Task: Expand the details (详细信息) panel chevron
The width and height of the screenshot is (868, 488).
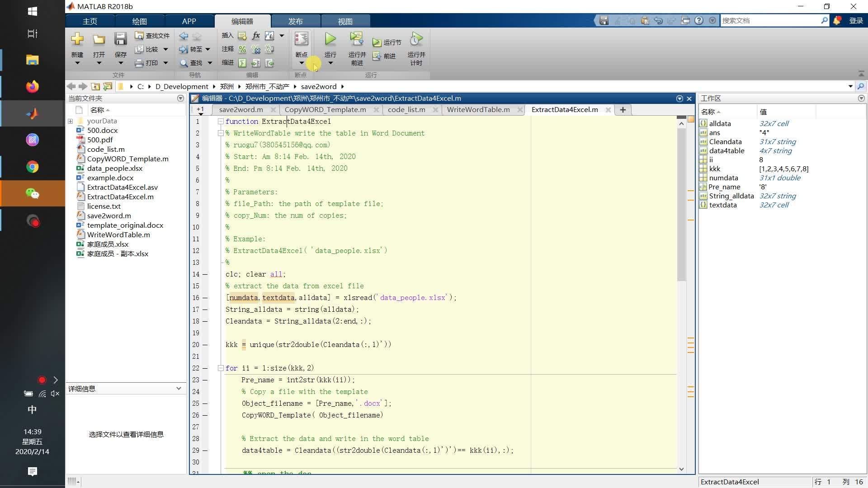Action: click(x=179, y=389)
